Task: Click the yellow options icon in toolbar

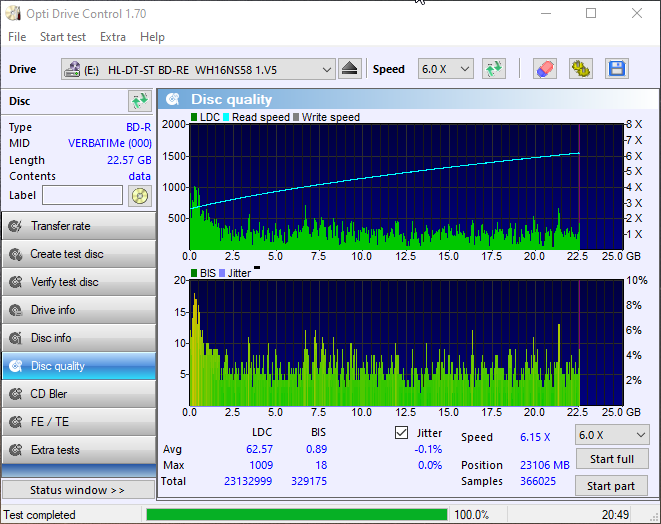Action: pyautogui.click(x=581, y=69)
